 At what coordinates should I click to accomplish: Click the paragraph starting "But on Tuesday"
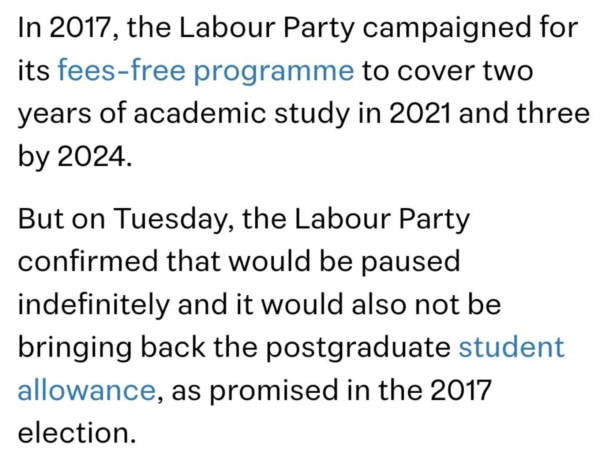coord(290,325)
